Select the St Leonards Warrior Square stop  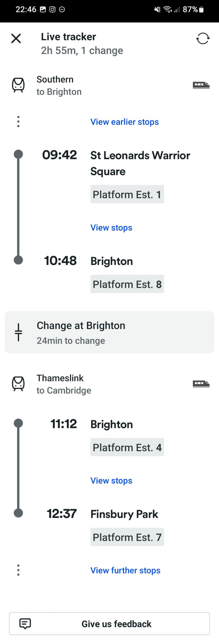tap(140, 163)
